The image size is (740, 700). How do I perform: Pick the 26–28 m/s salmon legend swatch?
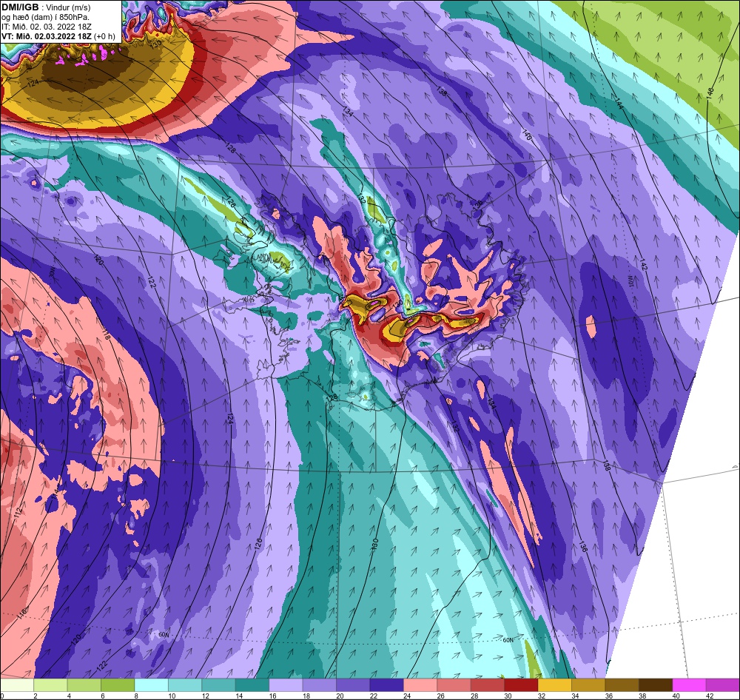tap(454, 684)
